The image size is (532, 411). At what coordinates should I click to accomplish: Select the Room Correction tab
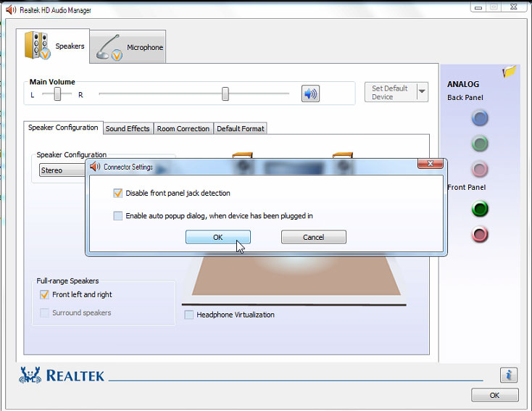[x=183, y=128]
